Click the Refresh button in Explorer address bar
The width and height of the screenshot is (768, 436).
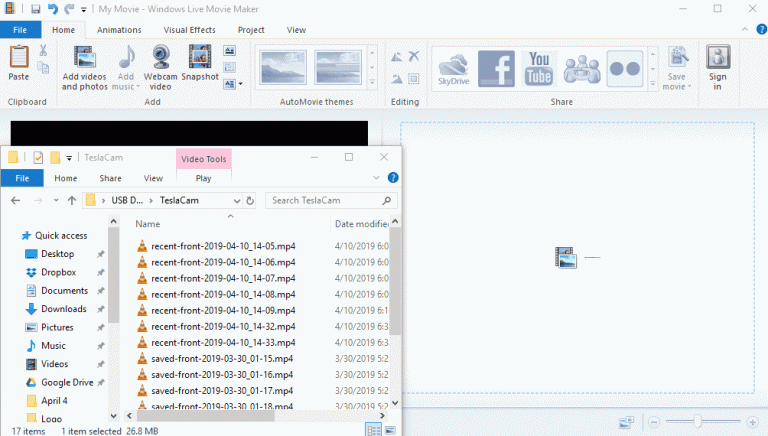(x=250, y=200)
